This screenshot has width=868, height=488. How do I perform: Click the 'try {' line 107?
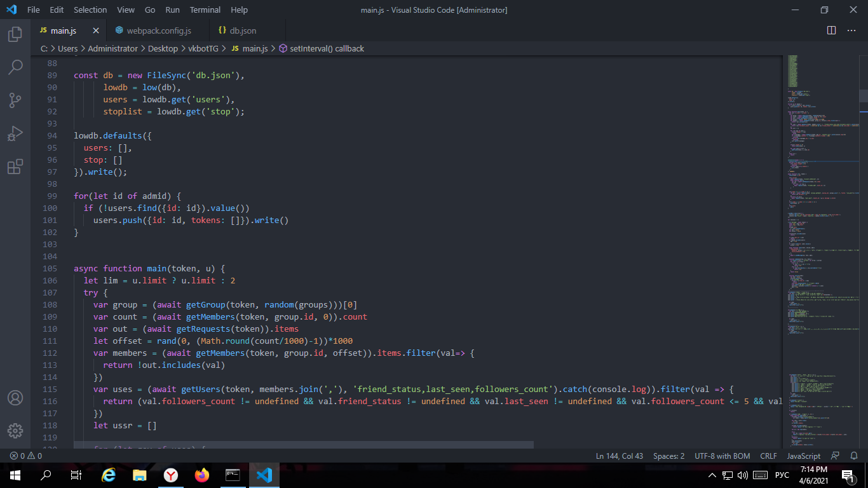(95, 292)
